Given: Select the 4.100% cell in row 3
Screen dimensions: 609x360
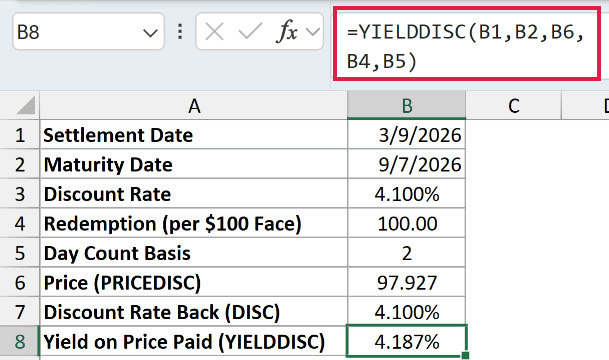Looking at the screenshot, I should pyautogui.click(x=407, y=194).
